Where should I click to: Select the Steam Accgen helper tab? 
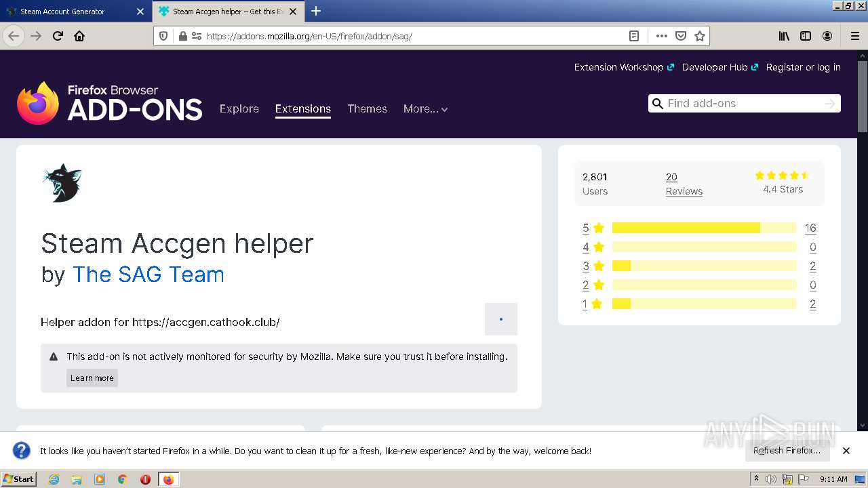[228, 12]
